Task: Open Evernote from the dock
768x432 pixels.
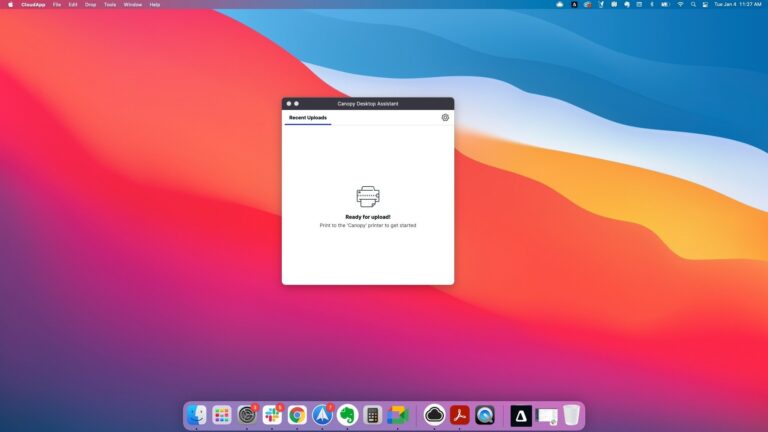Action: pos(347,415)
